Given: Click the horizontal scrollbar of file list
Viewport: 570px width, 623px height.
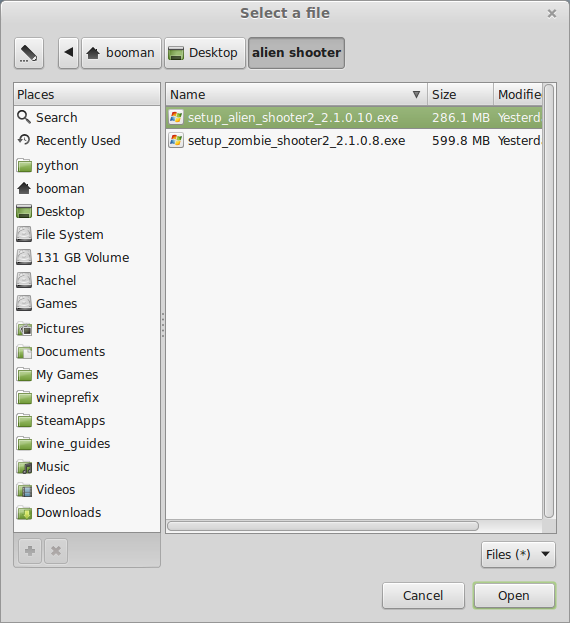Looking at the screenshot, I should (x=323, y=526).
